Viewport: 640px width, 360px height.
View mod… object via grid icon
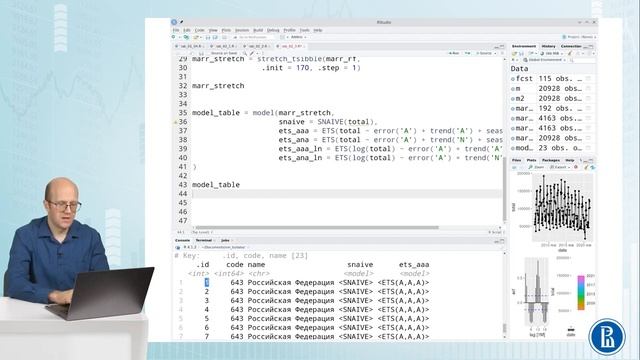click(x=588, y=148)
